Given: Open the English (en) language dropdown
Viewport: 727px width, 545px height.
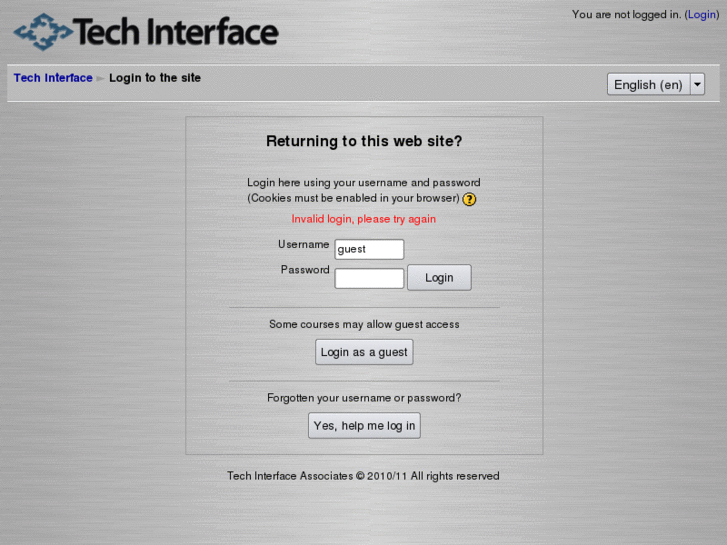Looking at the screenshot, I should tap(655, 85).
